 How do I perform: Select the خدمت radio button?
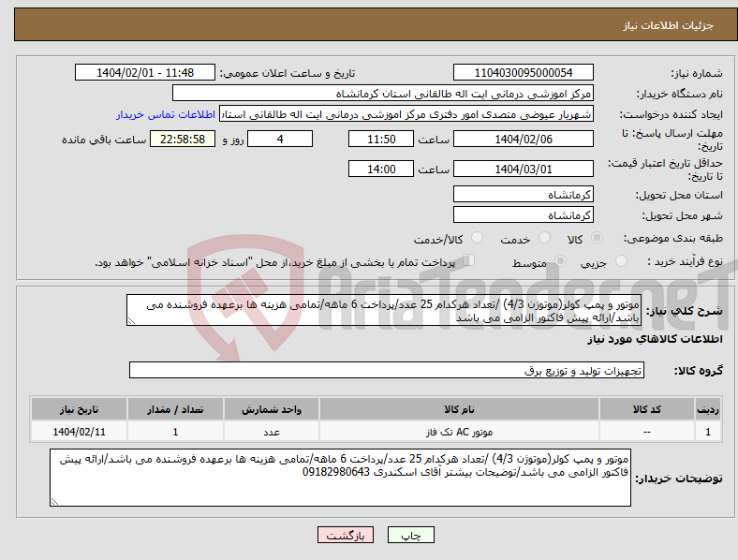click(x=544, y=238)
